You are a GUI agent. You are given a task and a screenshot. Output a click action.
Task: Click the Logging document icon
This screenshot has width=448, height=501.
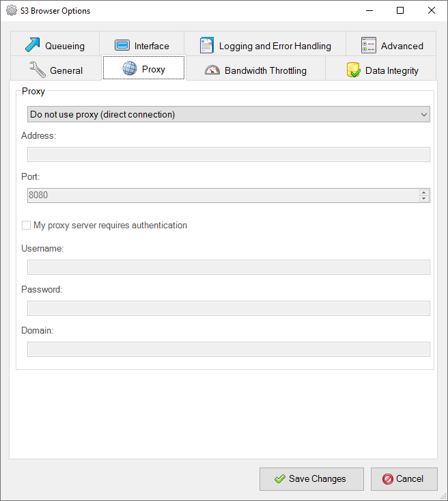(x=207, y=45)
